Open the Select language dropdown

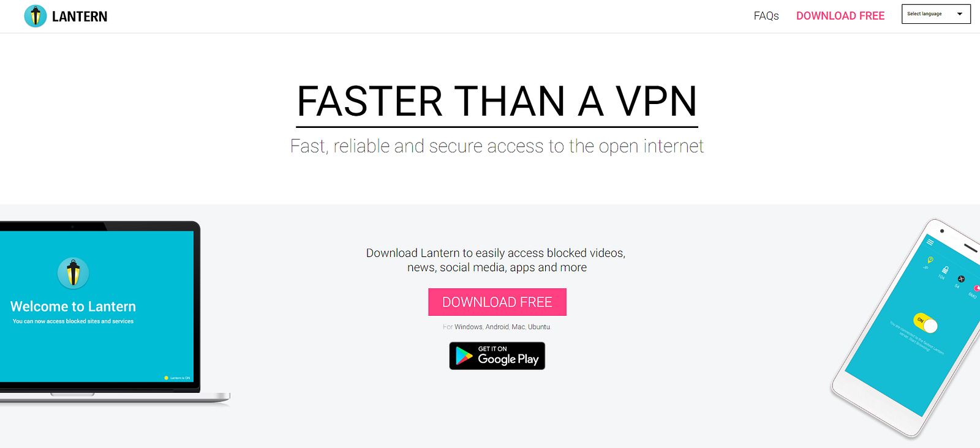click(x=936, y=14)
